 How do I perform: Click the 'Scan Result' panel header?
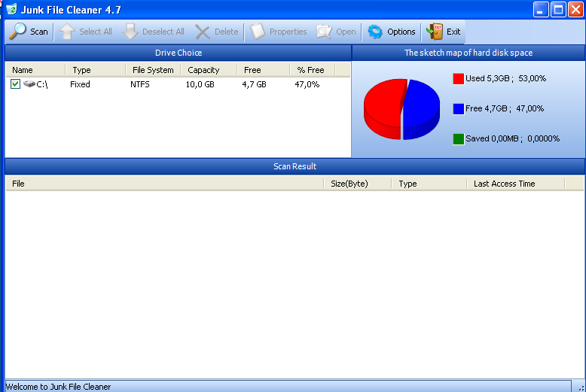tap(295, 166)
